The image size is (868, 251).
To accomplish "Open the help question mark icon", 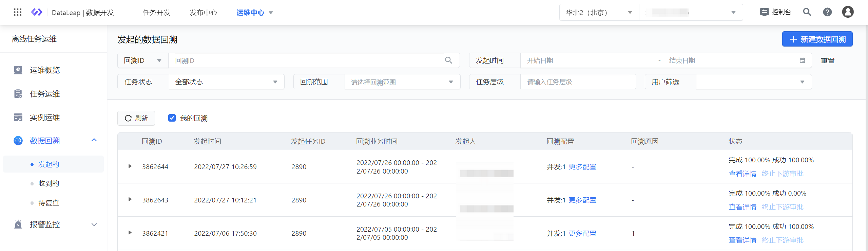I will tap(827, 12).
